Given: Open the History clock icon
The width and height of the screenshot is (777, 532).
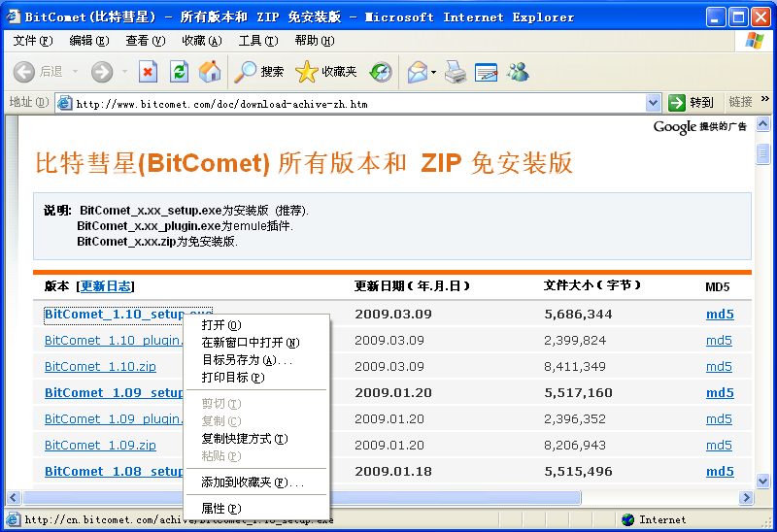Looking at the screenshot, I should [380, 72].
